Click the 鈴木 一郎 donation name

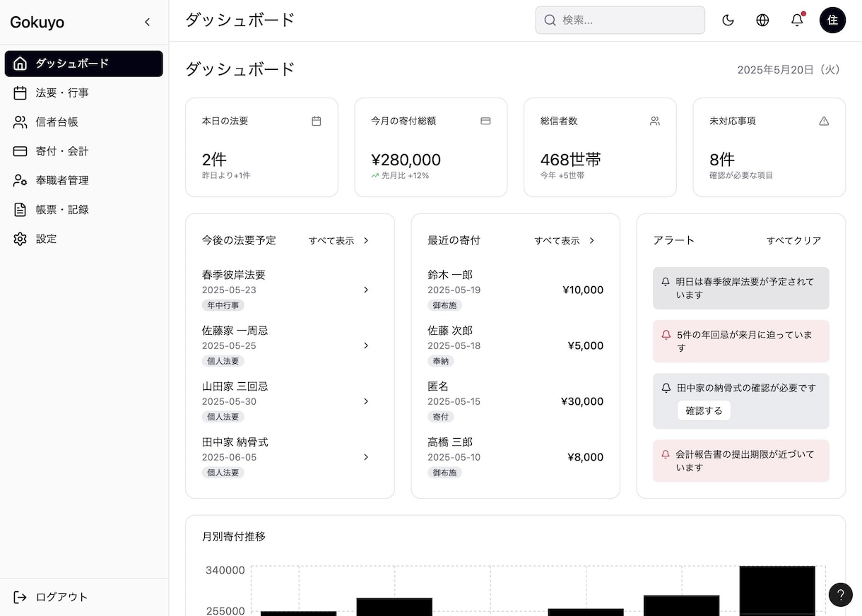[x=450, y=275]
